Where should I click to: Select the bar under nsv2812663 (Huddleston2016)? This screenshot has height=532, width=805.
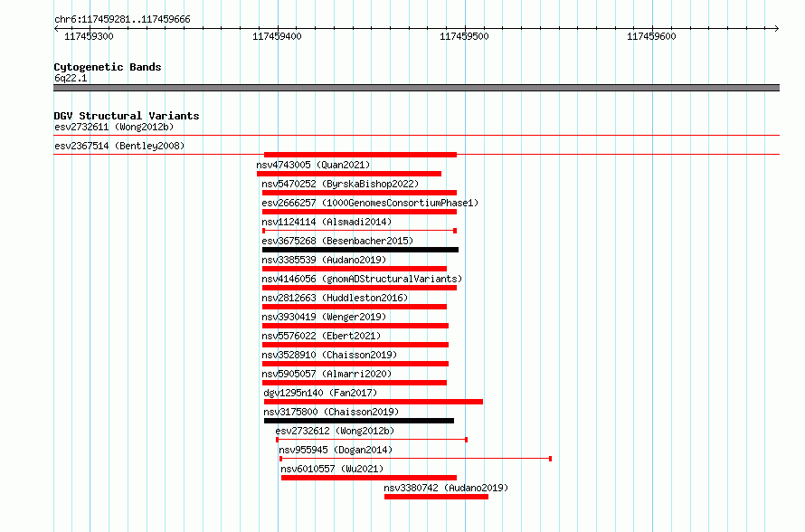(355, 307)
